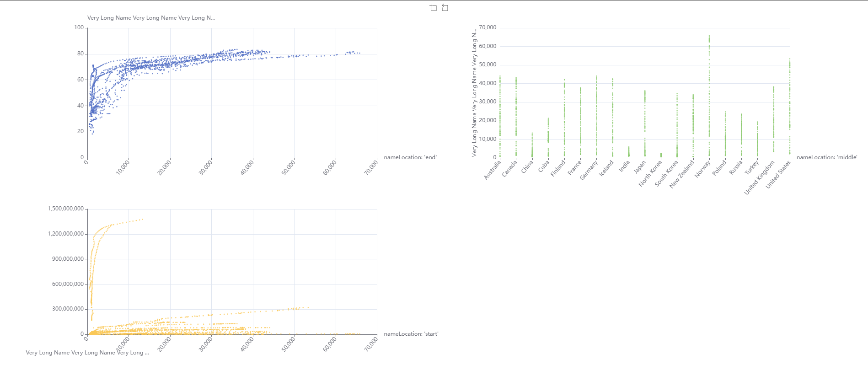This screenshot has width=868, height=365.
Task: Select the China category label
Action: pos(527,166)
